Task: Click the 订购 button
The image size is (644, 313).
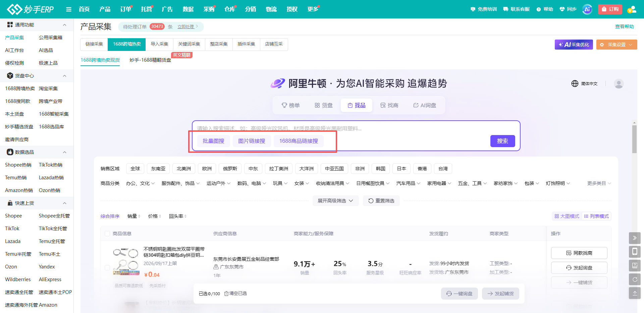Action: [x=610, y=9]
